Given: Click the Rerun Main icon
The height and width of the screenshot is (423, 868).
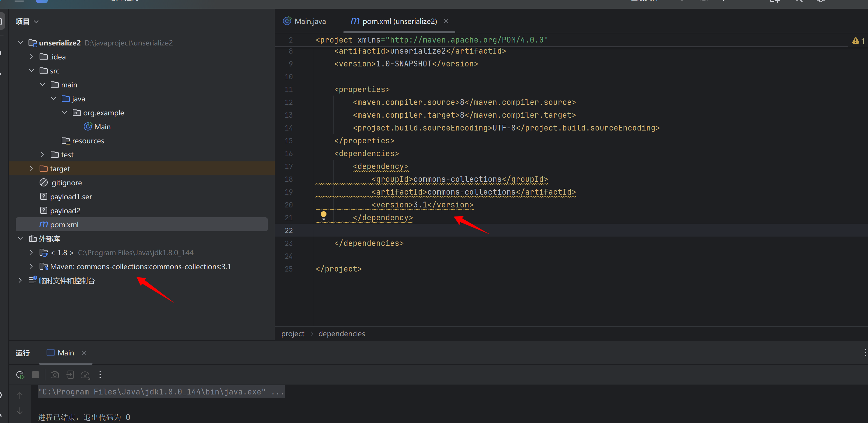Looking at the screenshot, I should pyautogui.click(x=20, y=375).
